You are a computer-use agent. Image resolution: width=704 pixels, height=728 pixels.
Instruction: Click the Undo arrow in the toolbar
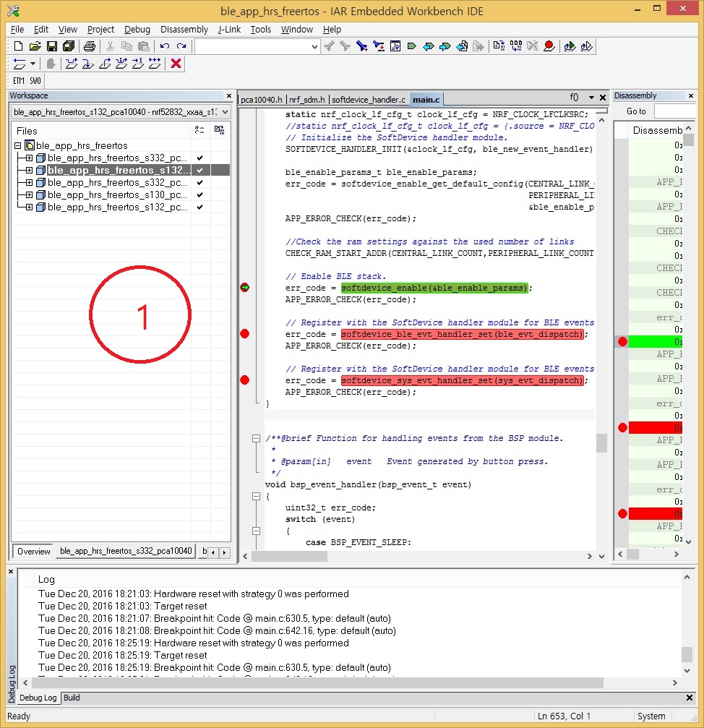[x=165, y=46]
